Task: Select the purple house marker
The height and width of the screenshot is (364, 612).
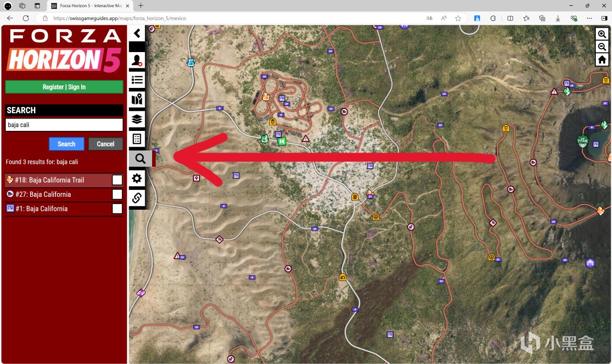Action: 590,263
